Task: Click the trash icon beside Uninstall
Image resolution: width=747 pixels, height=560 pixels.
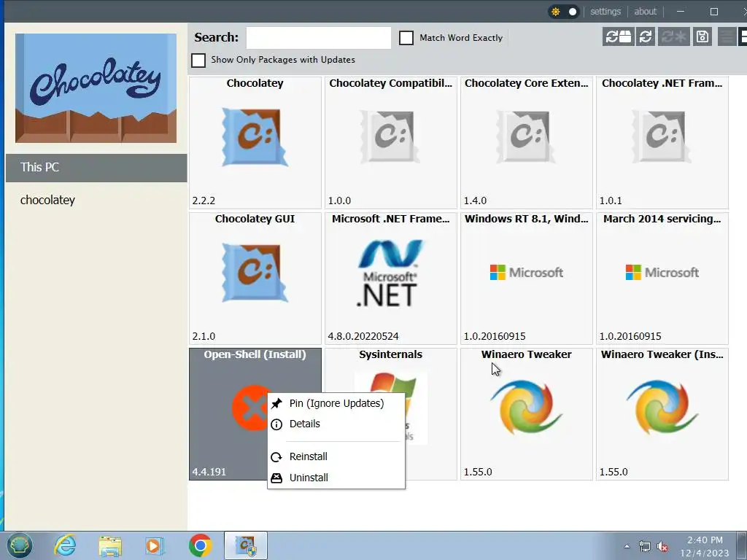Action: click(276, 478)
